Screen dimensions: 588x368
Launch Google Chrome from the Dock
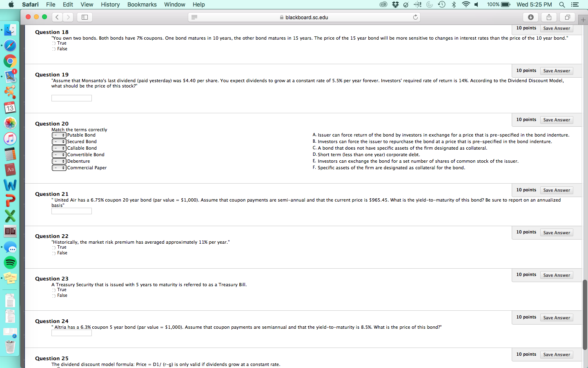point(10,61)
